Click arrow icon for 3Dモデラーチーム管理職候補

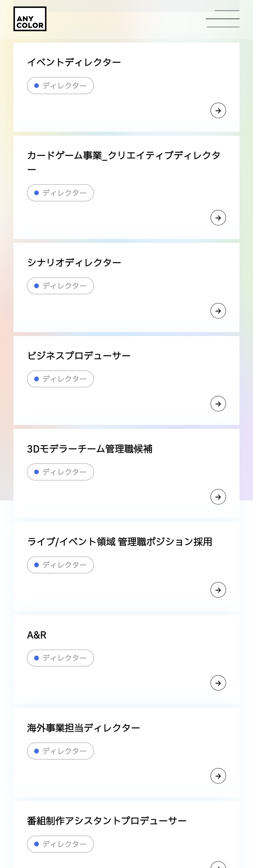coord(218,497)
